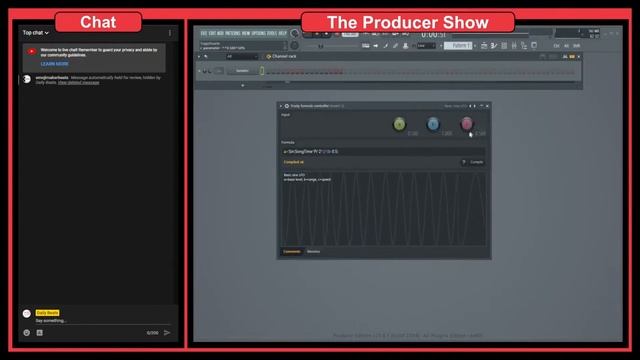Click the Compile button
640x360 pixels.
(x=476, y=162)
